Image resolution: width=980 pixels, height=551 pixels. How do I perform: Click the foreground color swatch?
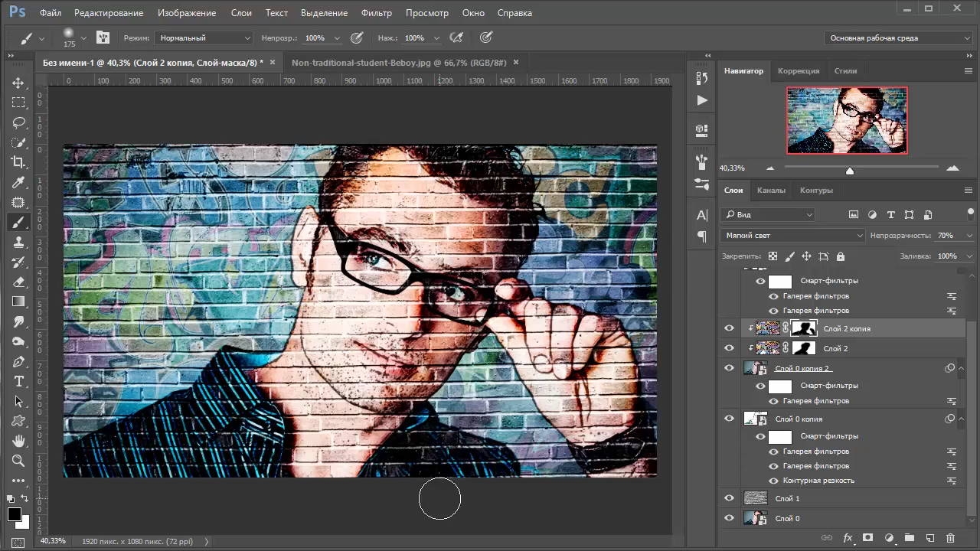14,514
